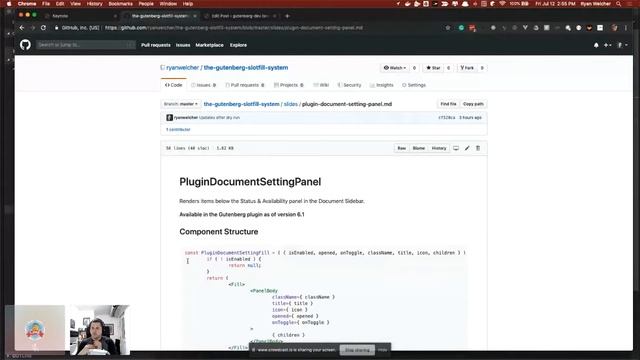Open the latest commit hash link
Viewport: 640px width, 360px height.
point(447,118)
